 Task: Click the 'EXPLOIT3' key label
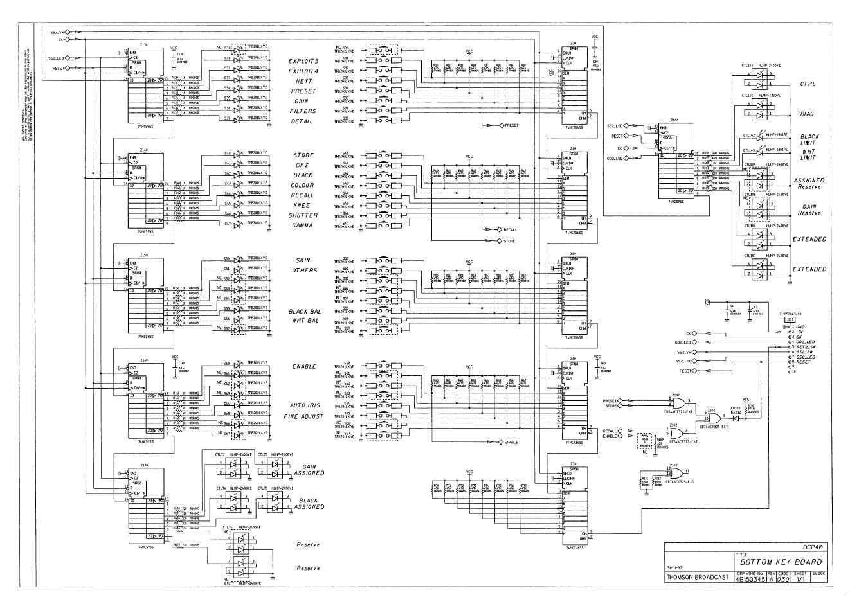303,61
